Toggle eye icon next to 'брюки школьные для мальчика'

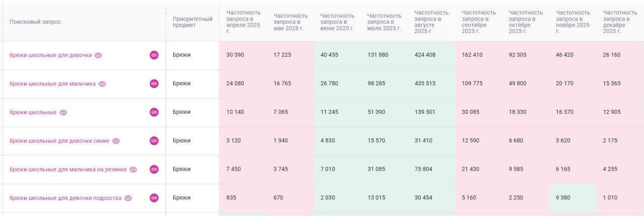[x=102, y=84]
